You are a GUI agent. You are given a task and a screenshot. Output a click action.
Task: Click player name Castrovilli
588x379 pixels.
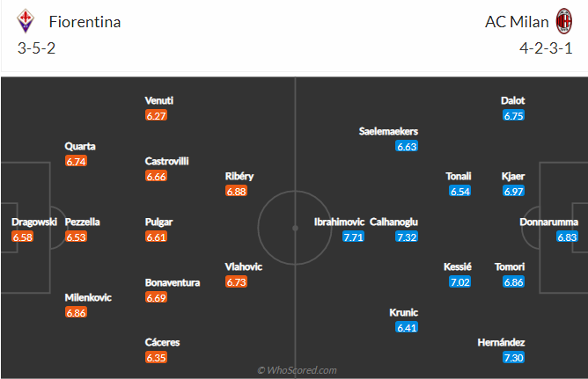pos(167,161)
